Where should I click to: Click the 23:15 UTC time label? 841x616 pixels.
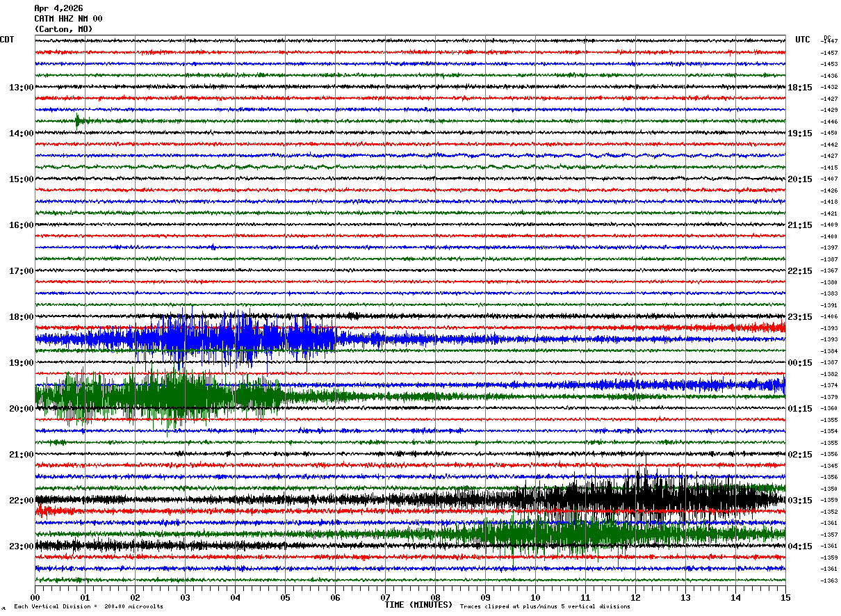(x=800, y=317)
